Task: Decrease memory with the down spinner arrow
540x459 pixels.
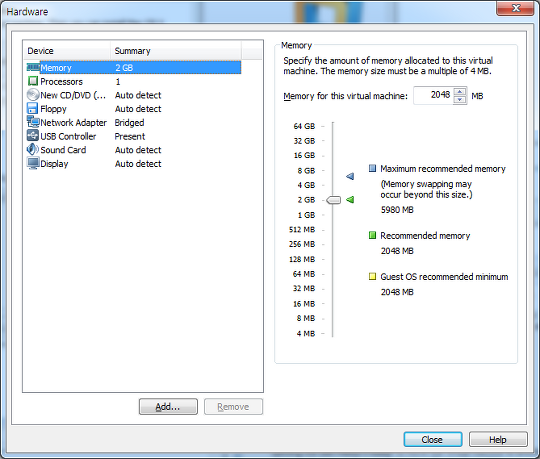Action: tap(460, 100)
